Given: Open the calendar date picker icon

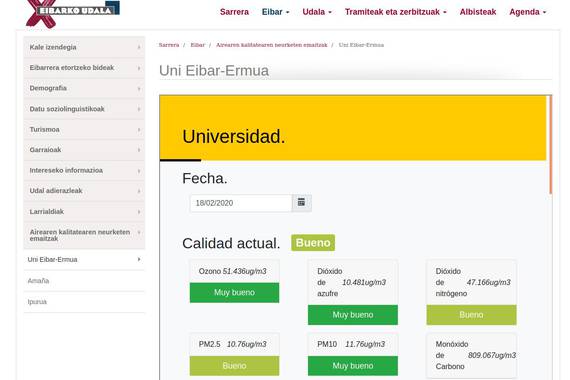Looking at the screenshot, I should pos(301,203).
